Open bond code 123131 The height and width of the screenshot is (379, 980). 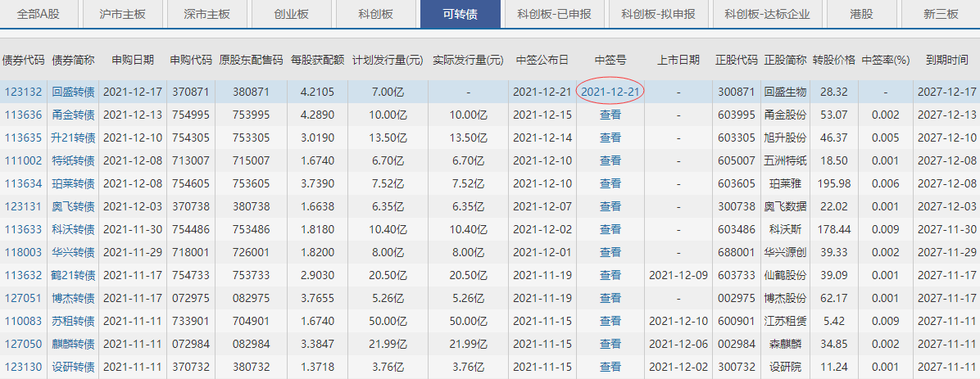coord(24,206)
